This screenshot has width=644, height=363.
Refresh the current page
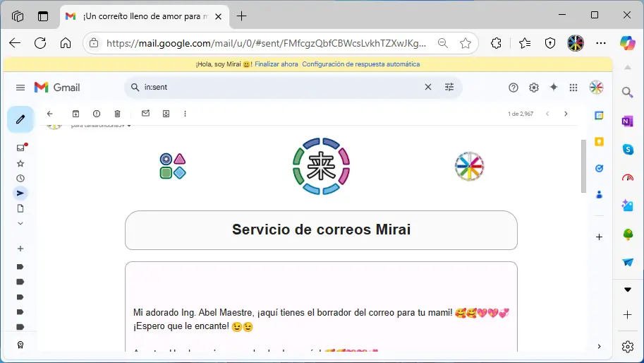[x=40, y=43]
